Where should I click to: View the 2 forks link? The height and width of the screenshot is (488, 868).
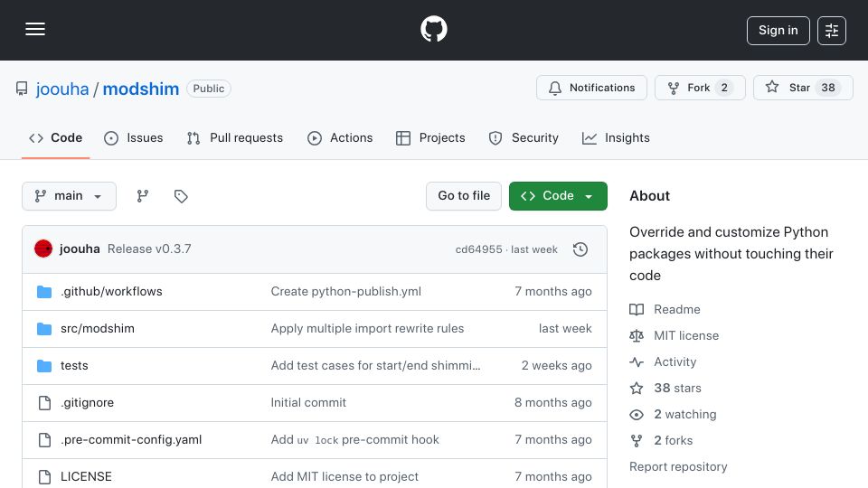point(662,440)
